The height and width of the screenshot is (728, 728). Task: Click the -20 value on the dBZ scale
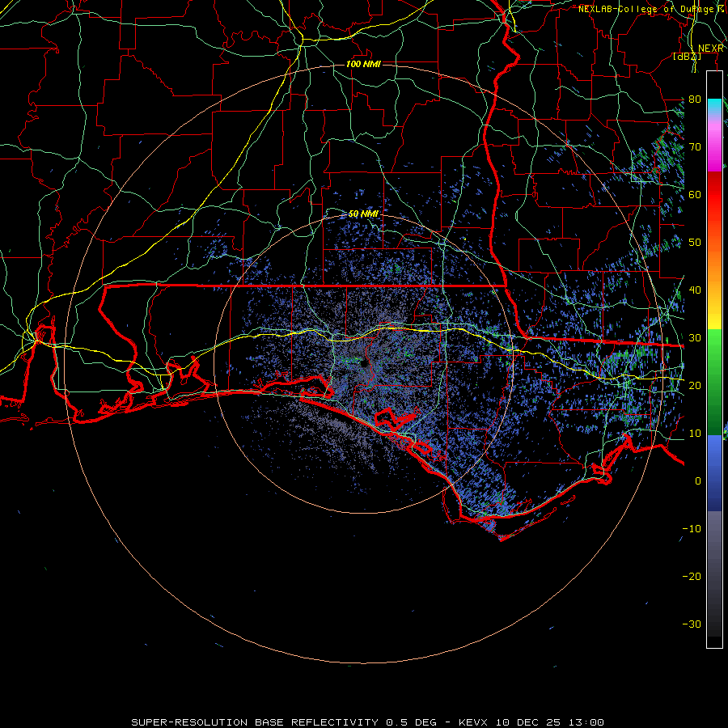(x=692, y=577)
